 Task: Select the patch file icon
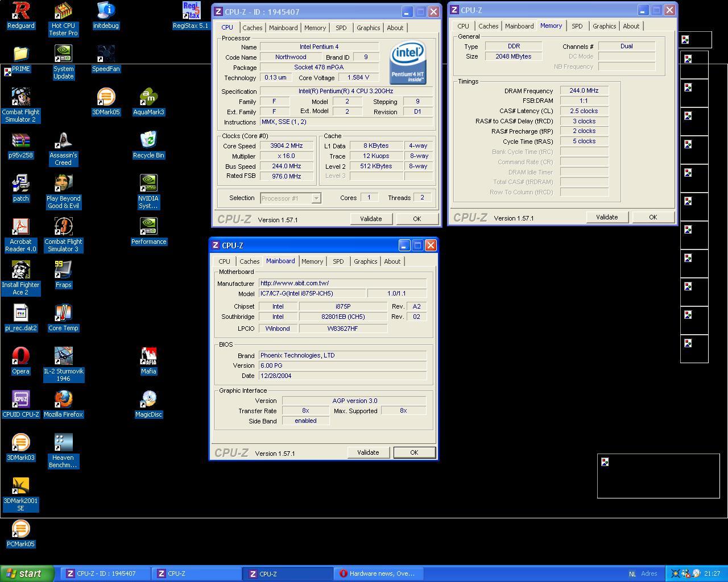[x=21, y=189]
